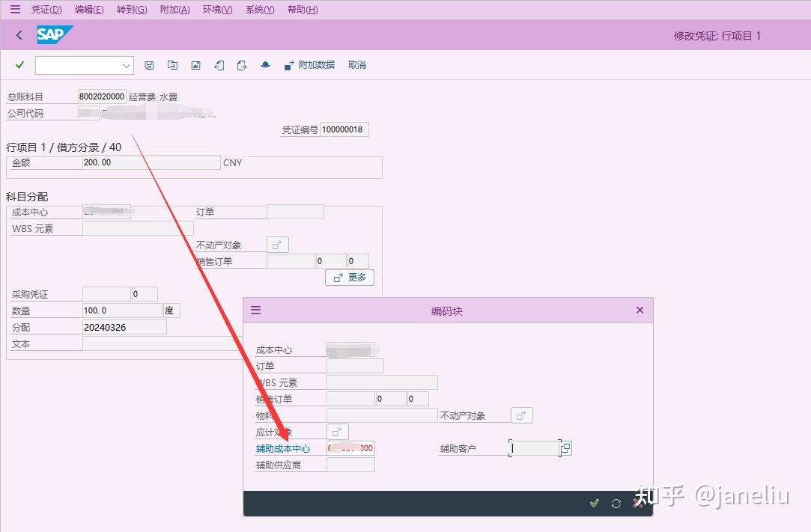Click the 更多 button in 科目分配

[349, 277]
